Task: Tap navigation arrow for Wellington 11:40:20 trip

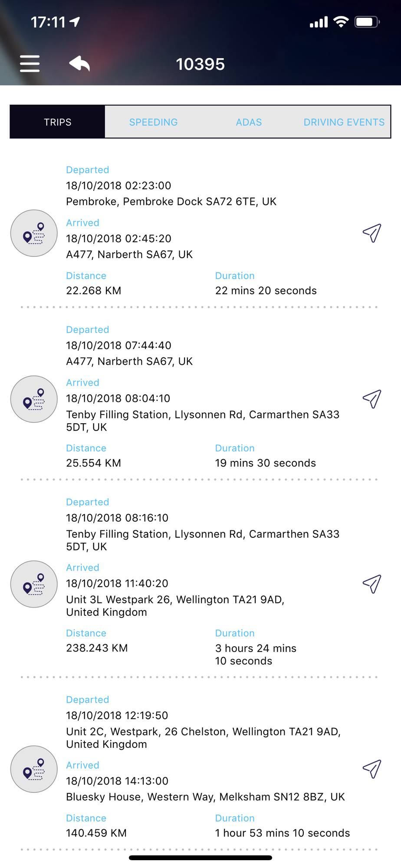Action: click(372, 584)
